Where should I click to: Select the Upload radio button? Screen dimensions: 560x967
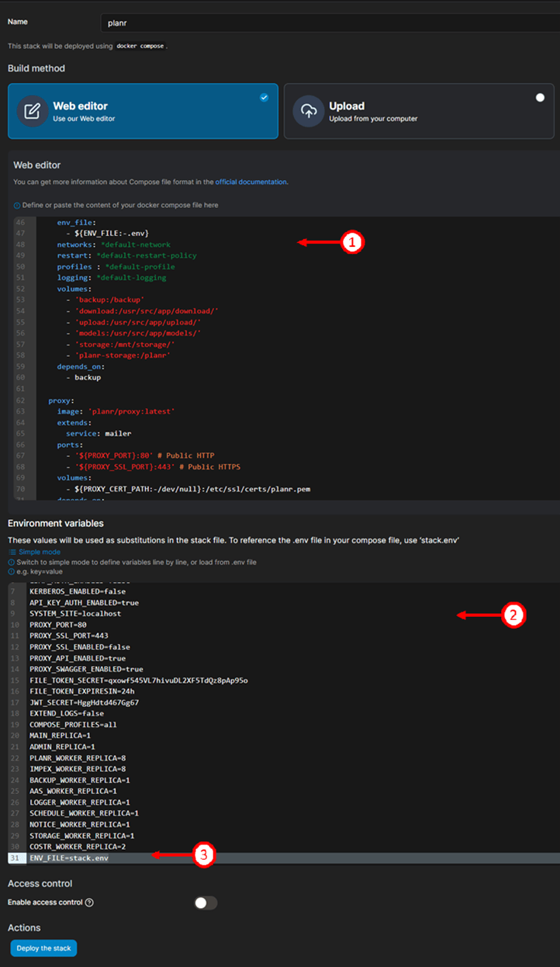[540, 97]
